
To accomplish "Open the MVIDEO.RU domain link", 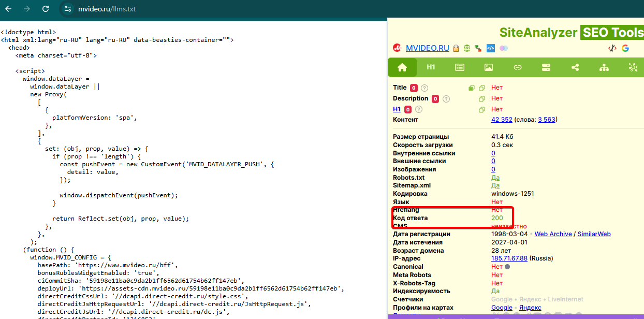I will 428,48.
